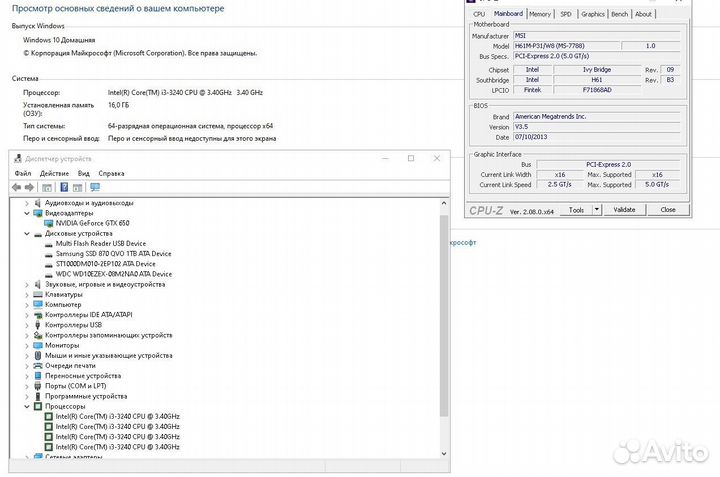Image resolution: width=720 pixels, height=477 pixels.
Task: Click the Back arrow in Device Manager toolbar
Action: (17, 187)
